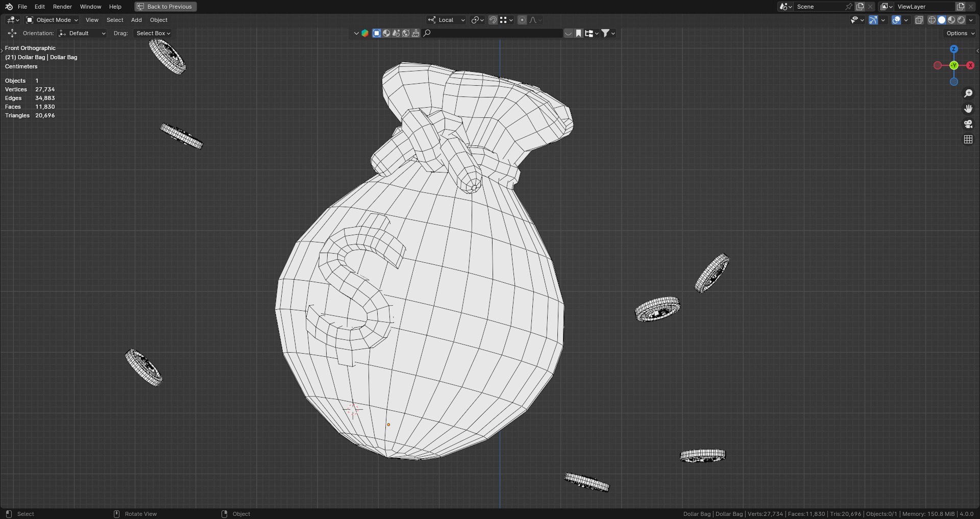Select the object filter icon
Image resolution: width=980 pixels, height=519 pixels.
click(377, 33)
